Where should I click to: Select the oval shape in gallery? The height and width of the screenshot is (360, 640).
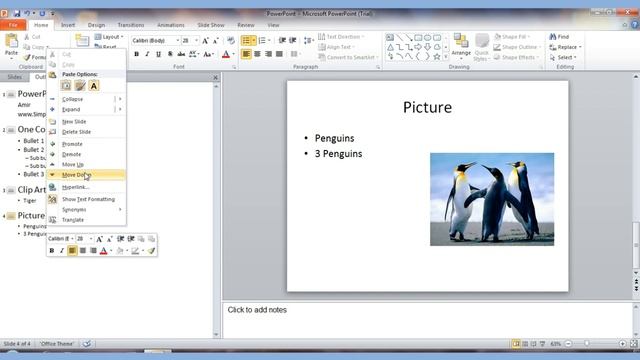click(427, 38)
